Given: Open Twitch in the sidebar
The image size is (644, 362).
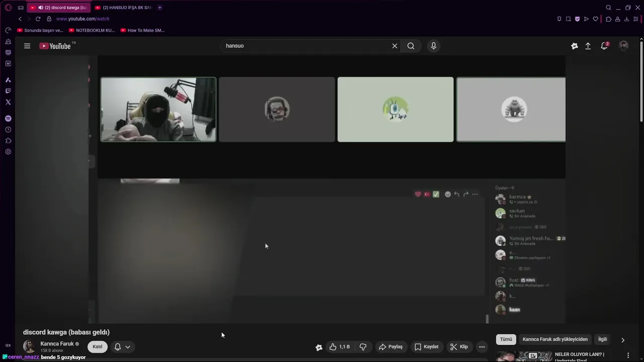Looking at the screenshot, I should tap(8, 91).
